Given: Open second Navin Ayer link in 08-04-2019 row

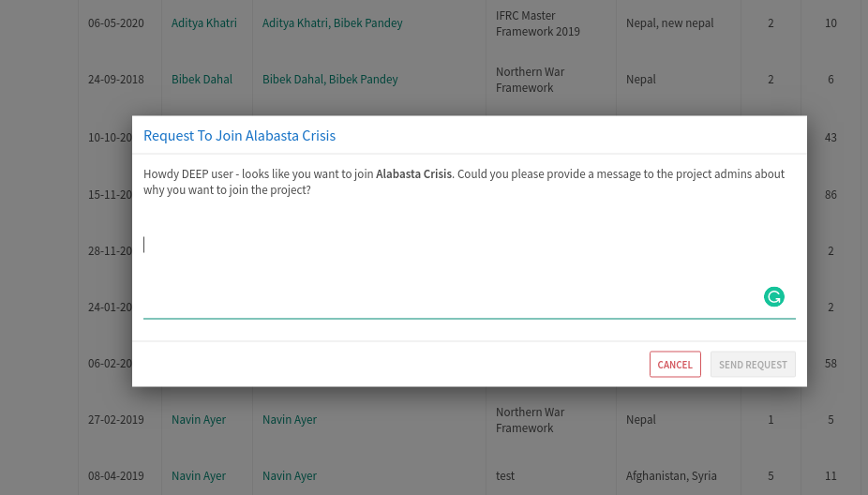Looking at the screenshot, I should (x=289, y=476).
